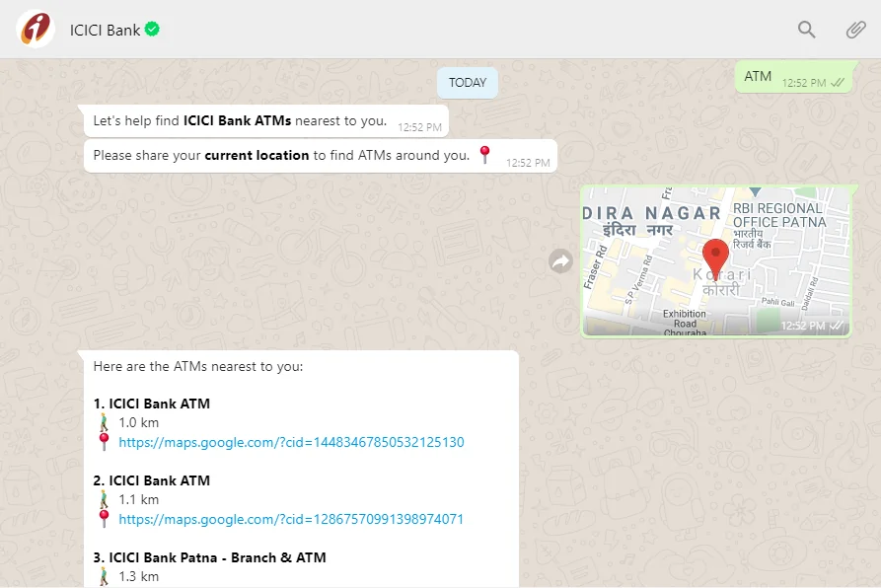Click the red pin emoji before second maps link

(x=104, y=519)
